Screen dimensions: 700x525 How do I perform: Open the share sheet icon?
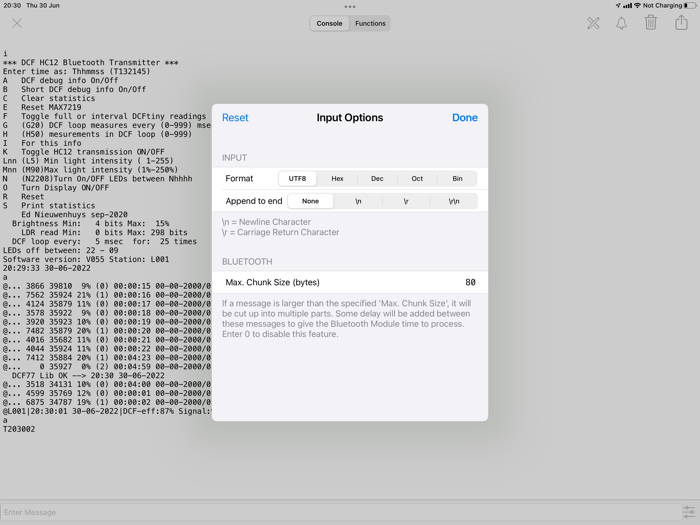point(681,22)
